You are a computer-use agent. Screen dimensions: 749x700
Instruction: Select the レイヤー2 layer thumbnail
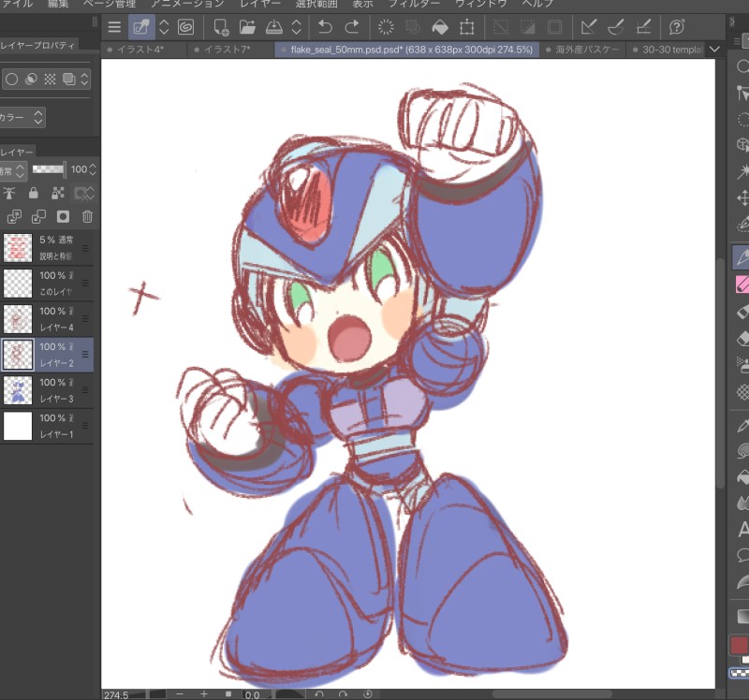click(18, 355)
